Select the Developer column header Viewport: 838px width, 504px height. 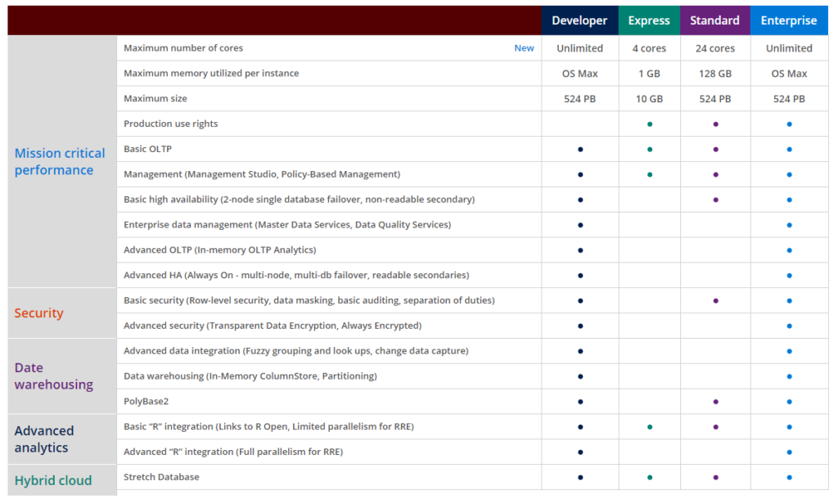pos(580,20)
